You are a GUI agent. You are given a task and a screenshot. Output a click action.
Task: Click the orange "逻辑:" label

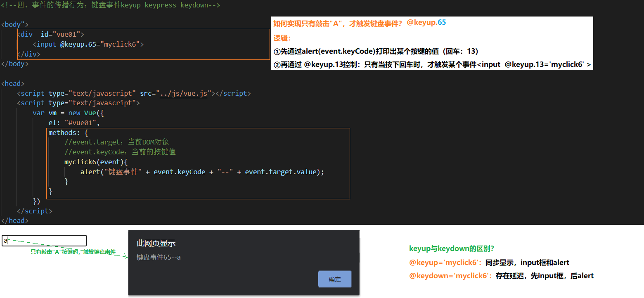point(282,38)
